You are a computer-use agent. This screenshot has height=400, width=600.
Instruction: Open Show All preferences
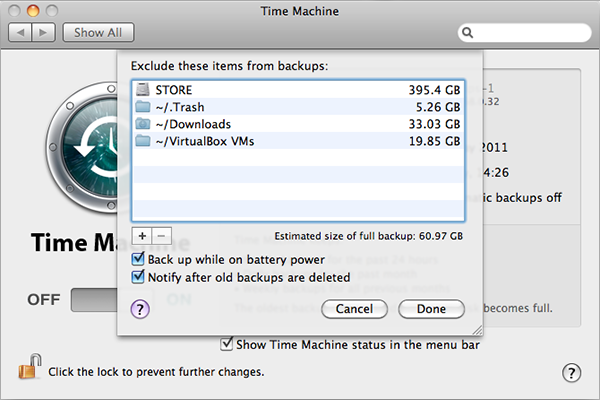[98, 33]
